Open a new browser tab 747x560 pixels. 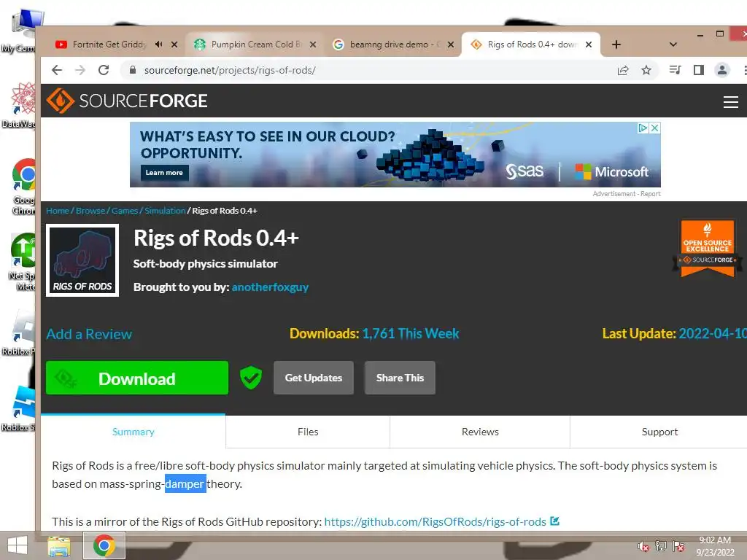point(616,44)
